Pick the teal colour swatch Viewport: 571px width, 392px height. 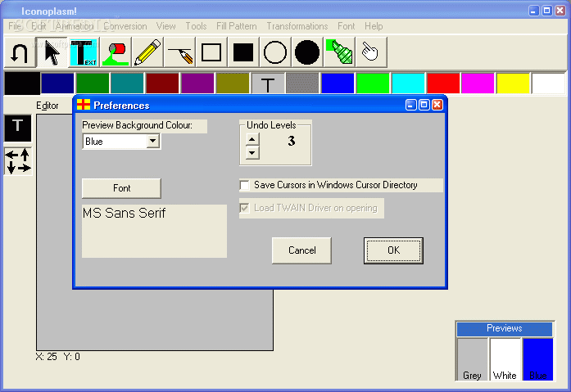(127, 83)
